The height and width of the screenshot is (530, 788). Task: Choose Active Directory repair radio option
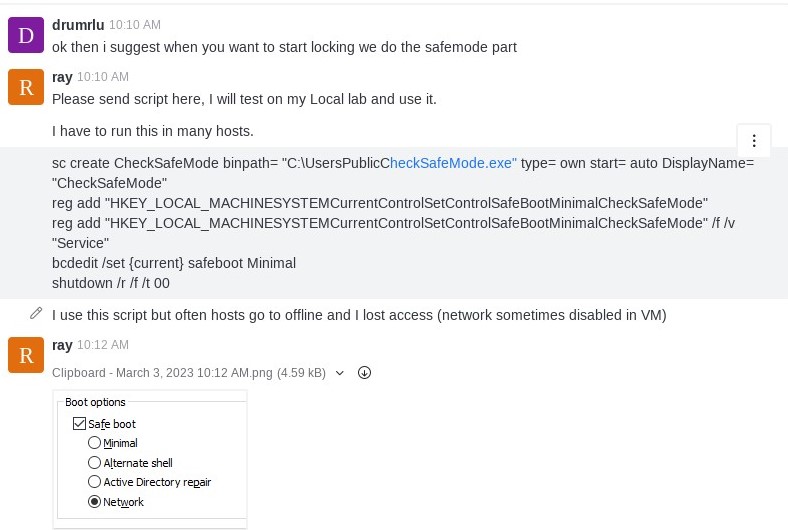(94, 482)
